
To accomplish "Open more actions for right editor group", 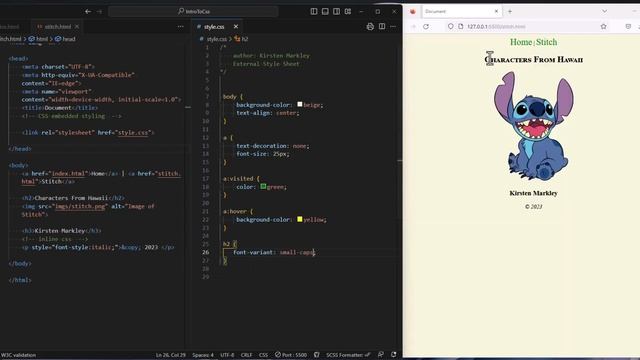I will tap(393, 27).
